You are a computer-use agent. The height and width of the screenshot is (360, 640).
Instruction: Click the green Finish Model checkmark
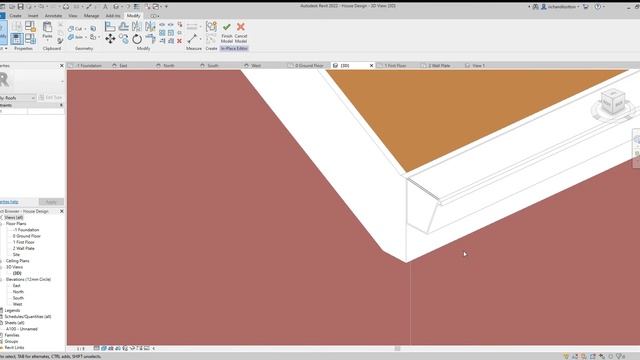(227, 27)
